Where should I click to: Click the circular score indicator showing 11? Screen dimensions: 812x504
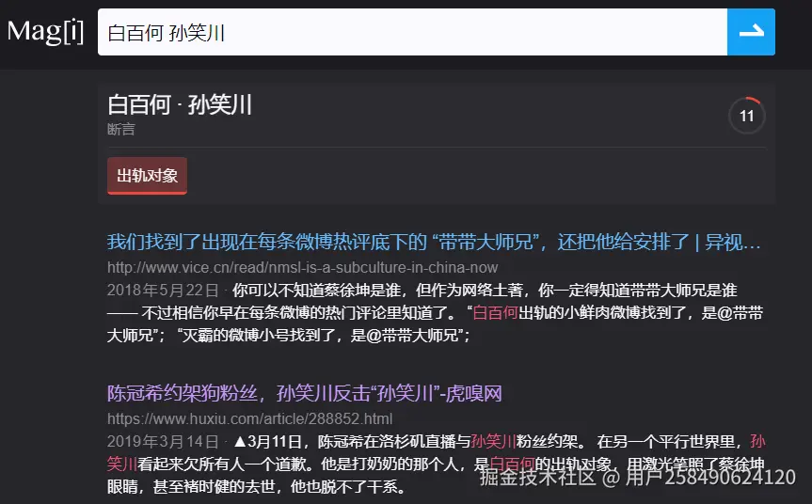tap(746, 116)
